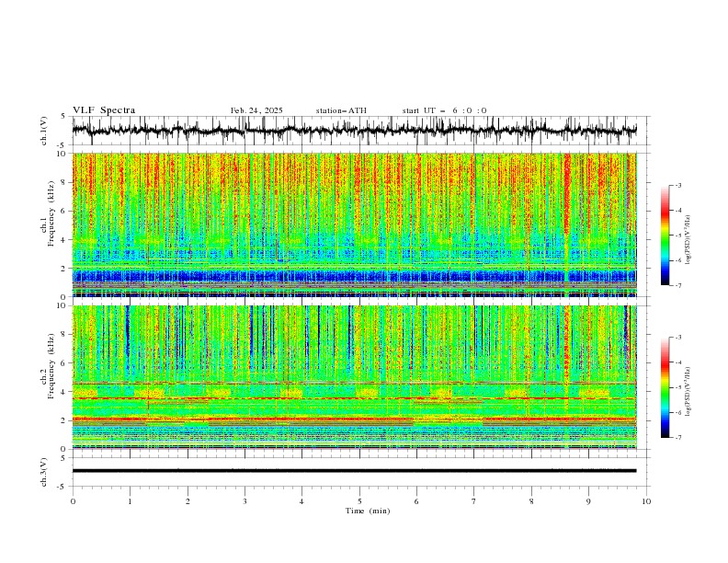Click the ch.1 "Frequency (kHz)" axis label
This screenshot has height=563, width=728.
tap(51, 214)
